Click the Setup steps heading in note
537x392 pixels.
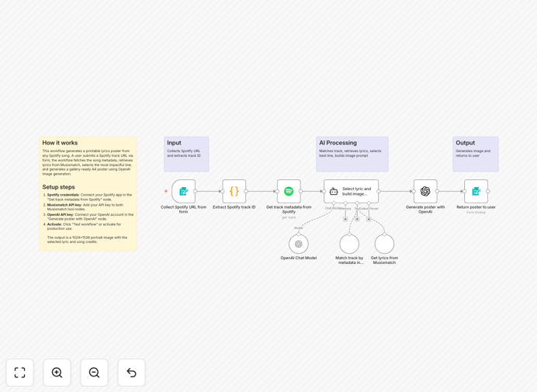tap(58, 187)
